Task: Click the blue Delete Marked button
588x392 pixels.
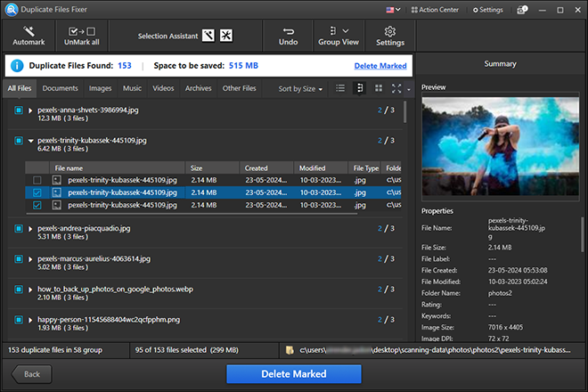Action: click(x=292, y=373)
